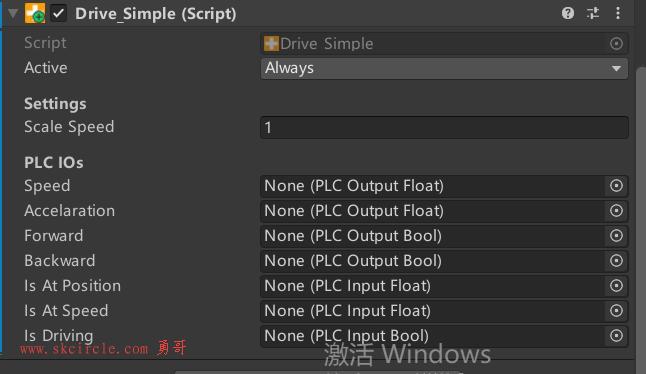This screenshot has width=646, height=374.
Task: Pick object for Is Driving field
Action: click(x=616, y=336)
